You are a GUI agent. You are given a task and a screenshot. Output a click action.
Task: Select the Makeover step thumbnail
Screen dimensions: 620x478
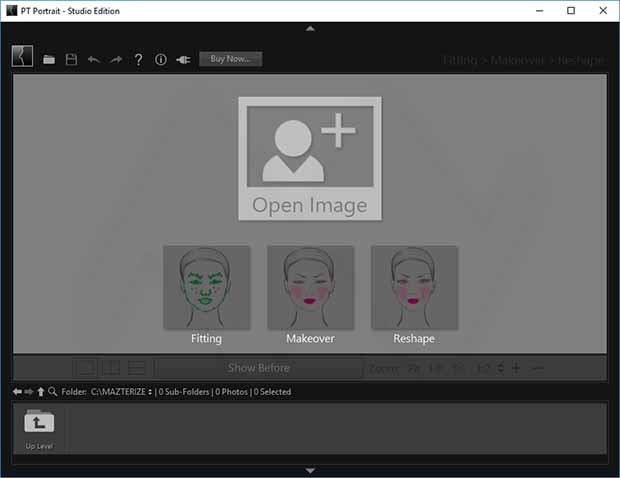click(310, 288)
